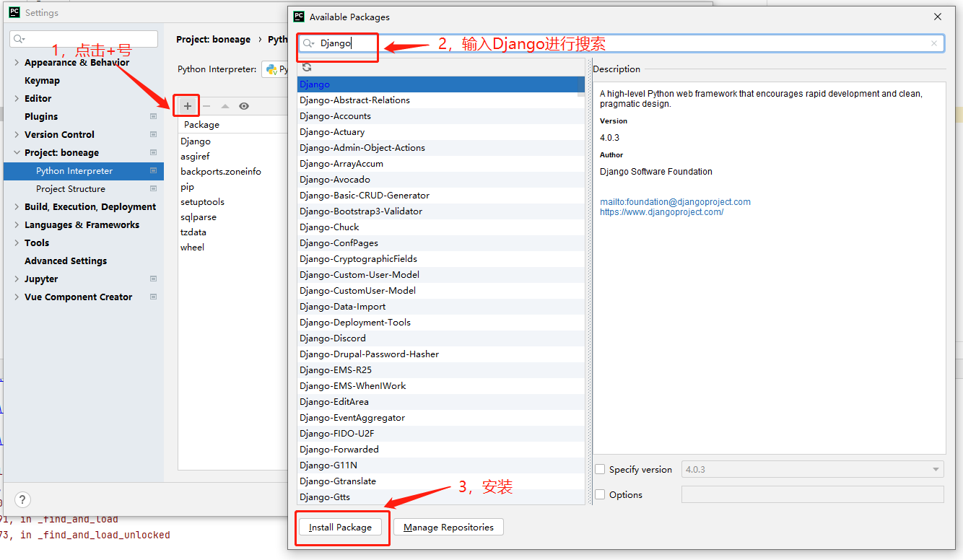
Task: Collapse the Project: boneage node
Action: pos(17,152)
